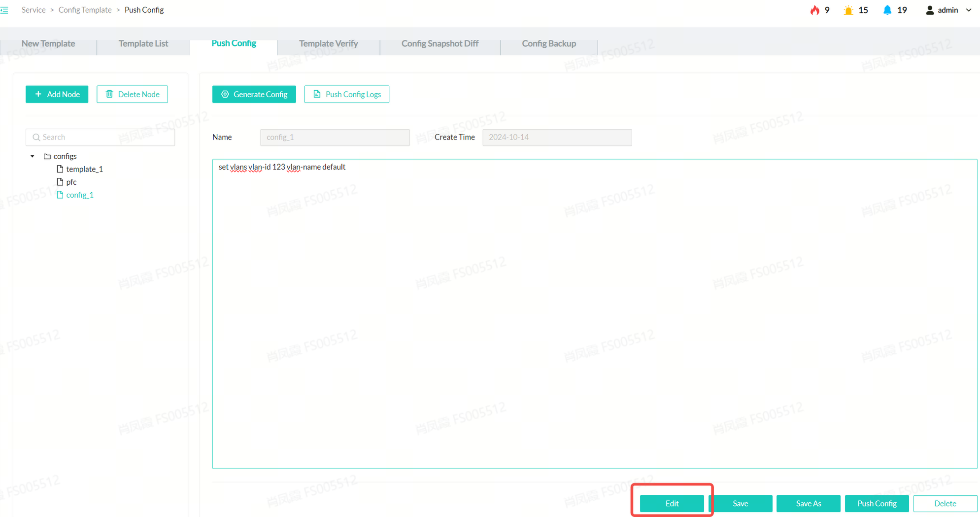Open the yellow alarm warnings icon
The width and height of the screenshot is (980, 517).
coord(848,10)
